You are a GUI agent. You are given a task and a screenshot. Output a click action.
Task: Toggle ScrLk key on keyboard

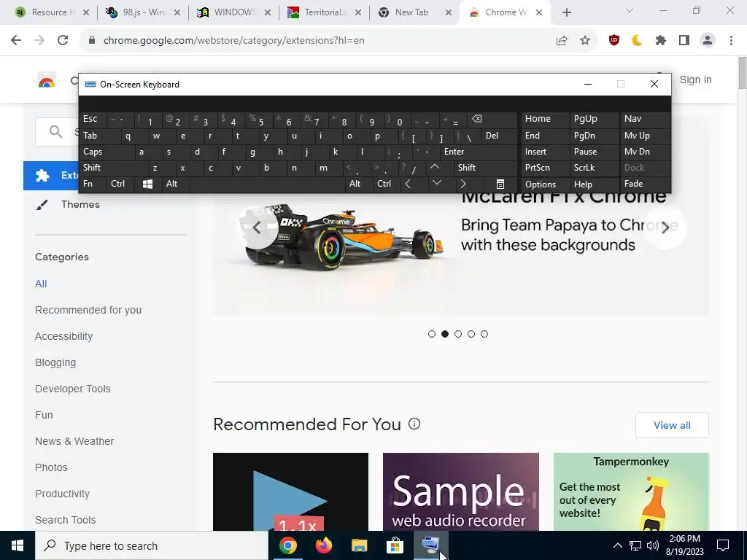pos(594,168)
